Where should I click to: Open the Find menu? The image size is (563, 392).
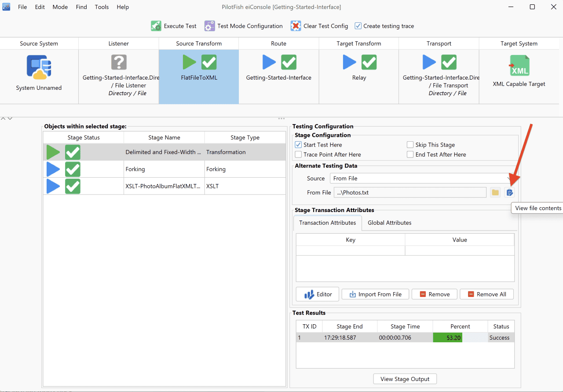pos(81,7)
